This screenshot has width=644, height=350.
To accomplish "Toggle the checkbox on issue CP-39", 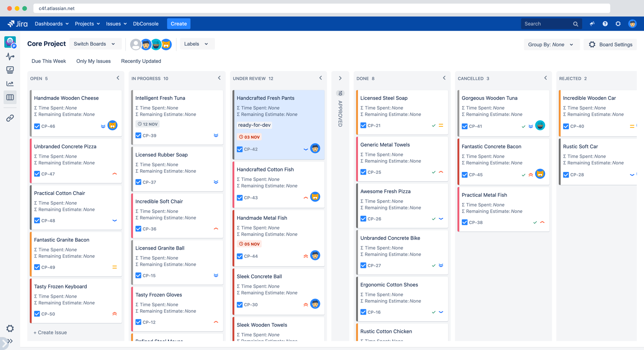I will tap(138, 136).
